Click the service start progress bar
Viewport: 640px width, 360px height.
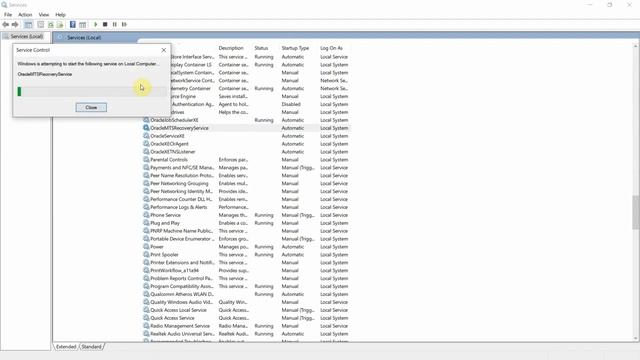coord(92,91)
